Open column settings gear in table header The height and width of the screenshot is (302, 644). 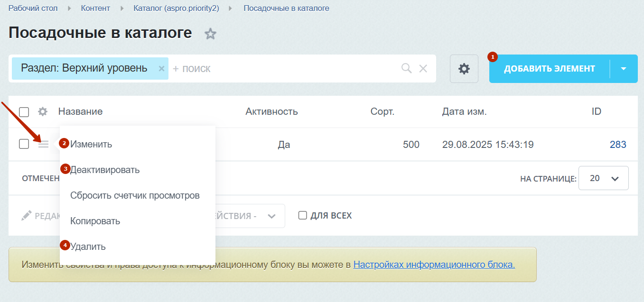tap(43, 112)
